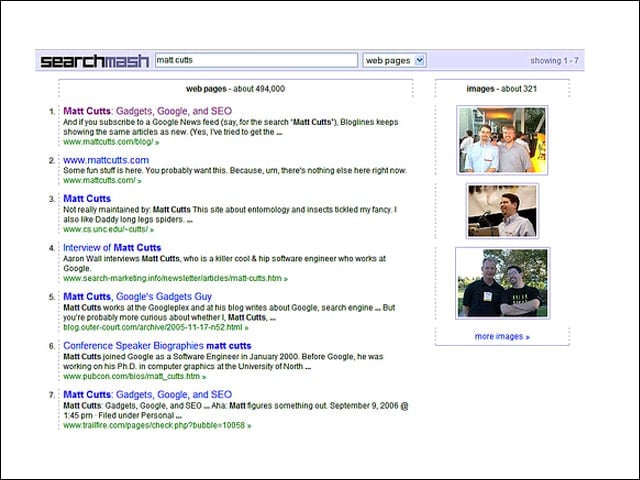Open second image thumbnail of man at podium
This screenshot has width=640, height=480.
coord(502,211)
